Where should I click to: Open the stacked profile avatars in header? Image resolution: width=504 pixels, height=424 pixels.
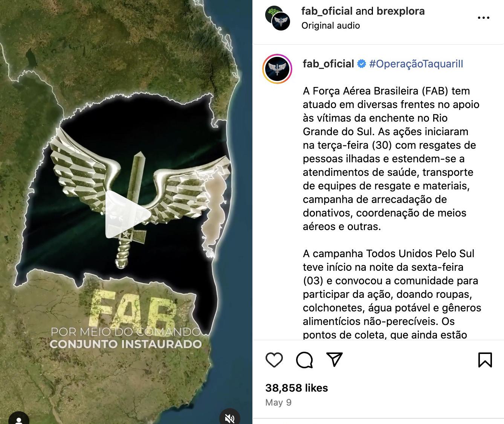[278, 18]
